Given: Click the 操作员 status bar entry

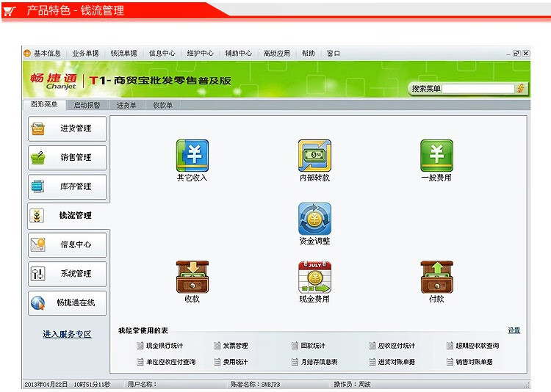Looking at the screenshot, I should pyautogui.click(x=352, y=385).
